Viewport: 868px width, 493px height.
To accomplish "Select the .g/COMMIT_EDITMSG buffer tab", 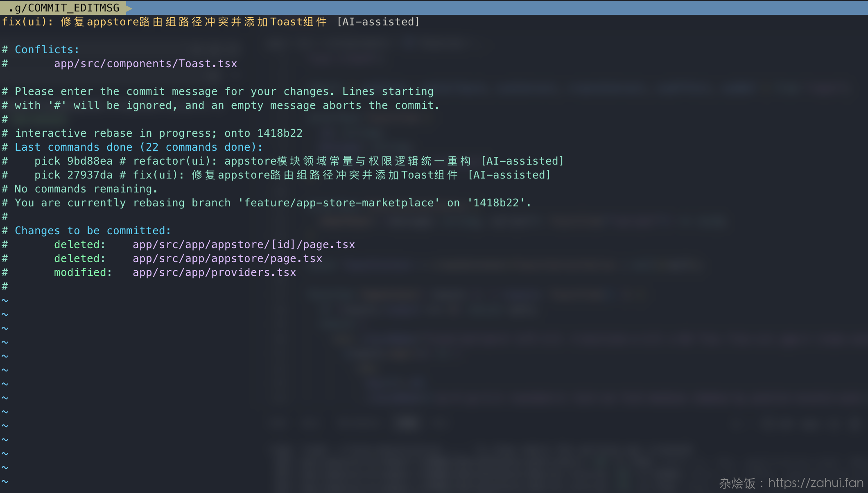I will pyautogui.click(x=64, y=8).
